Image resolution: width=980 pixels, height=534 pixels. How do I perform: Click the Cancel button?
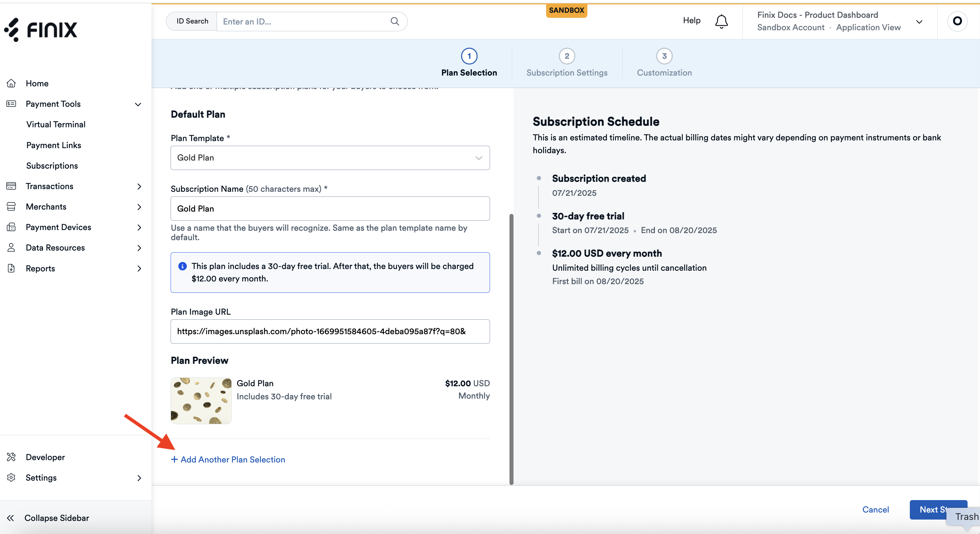(875, 509)
